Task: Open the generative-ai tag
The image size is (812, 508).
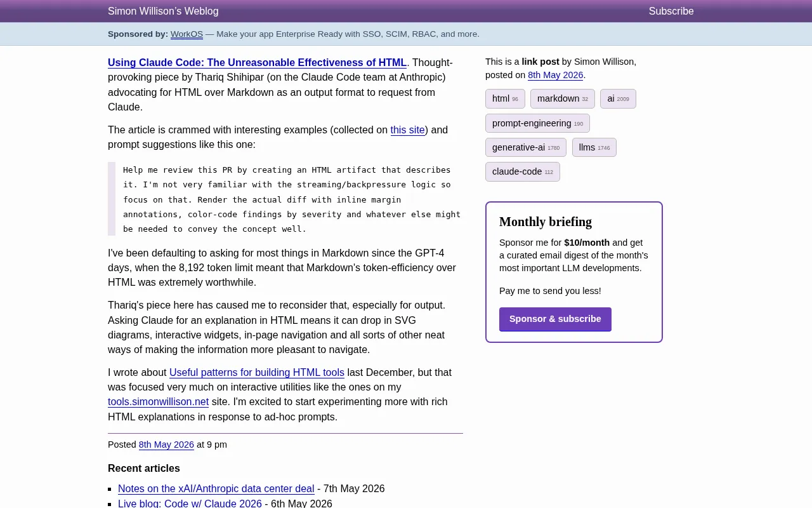Action: tap(526, 147)
